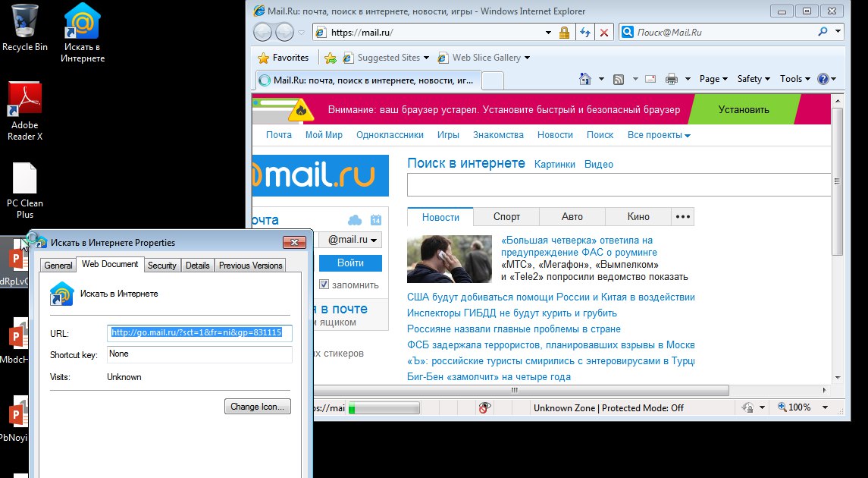
Task: Click the Refresh button in IE address bar
Action: coord(585,32)
